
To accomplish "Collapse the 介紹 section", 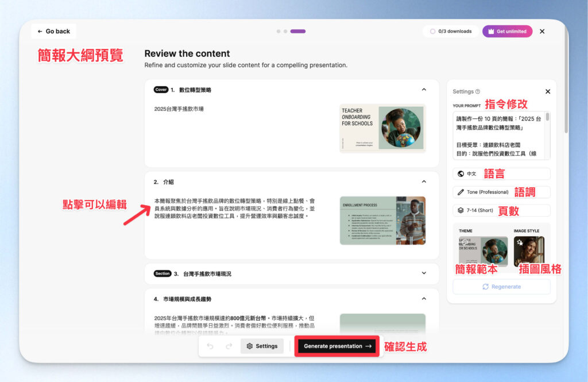I will pyautogui.click(x=423, y=183).
